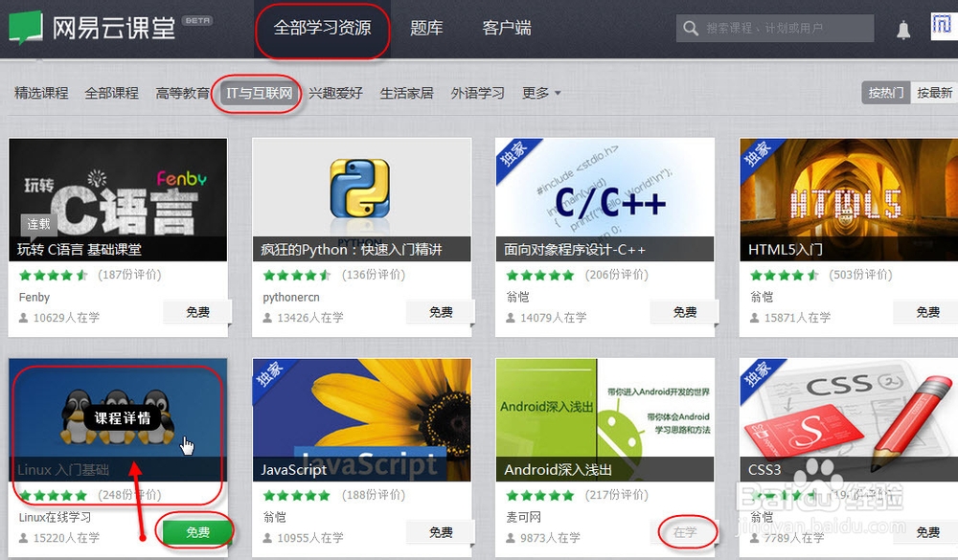Viewport: 958px width, 560px height.
Task: Open the 玩转C语言 course thumbnail
Action: 118,200
